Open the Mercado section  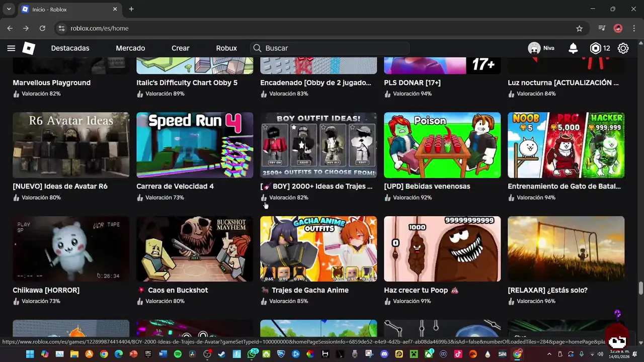click(130, 48)
